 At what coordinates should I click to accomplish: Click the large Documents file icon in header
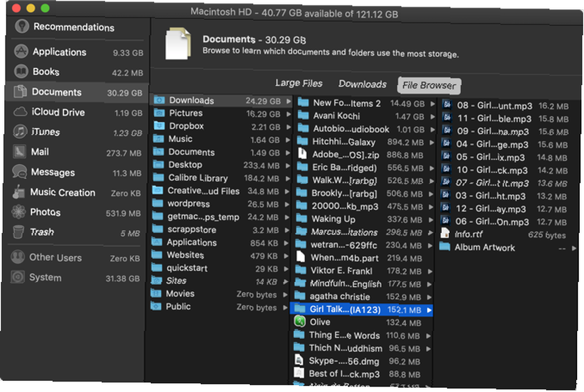tap(178, 43)
